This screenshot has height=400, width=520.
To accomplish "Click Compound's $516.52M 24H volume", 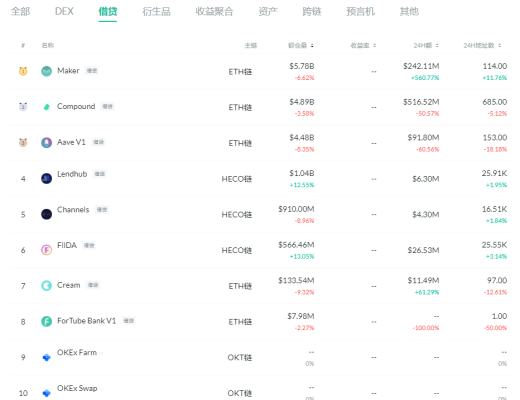I will pos(421,102).
